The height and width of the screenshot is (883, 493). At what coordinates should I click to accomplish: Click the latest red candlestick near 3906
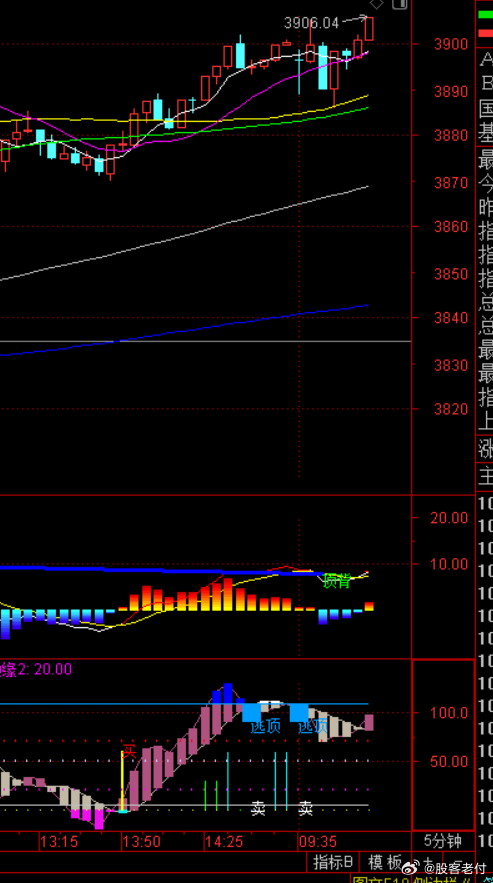[x=369, y=28]
